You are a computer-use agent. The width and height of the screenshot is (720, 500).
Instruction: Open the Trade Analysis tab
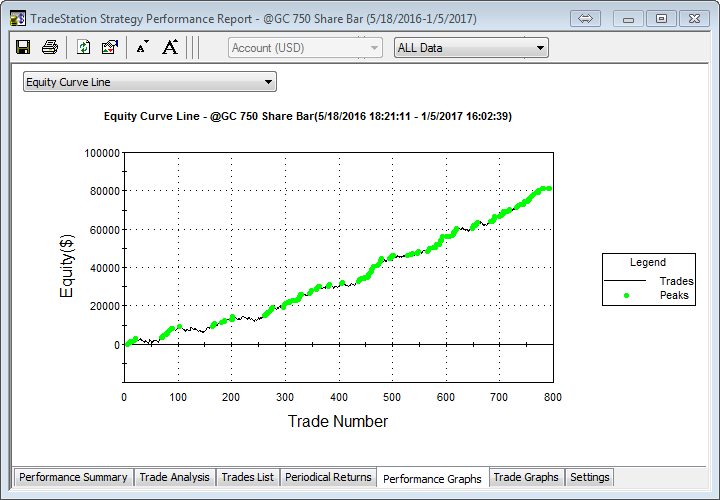(174, 477)
